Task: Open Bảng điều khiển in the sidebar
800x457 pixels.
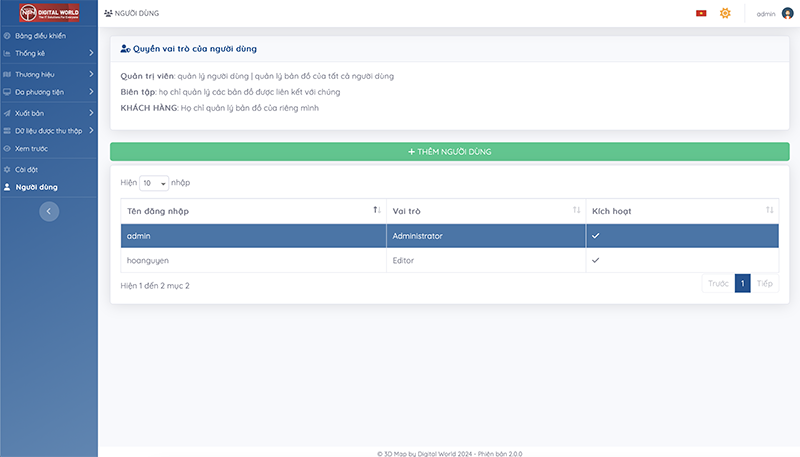Action: click(x=40, y=36)
